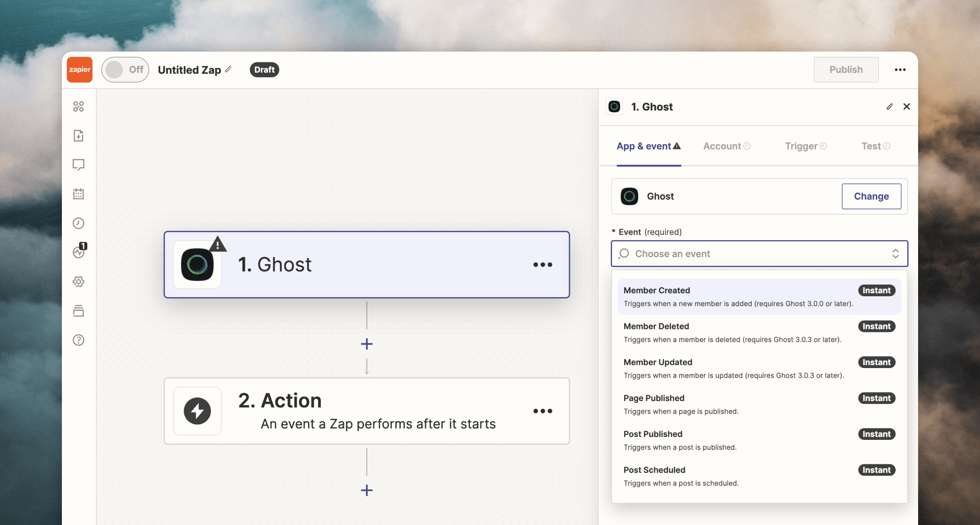The height and width of the screenshot is (525, 980).
Task: Select the Page Published event
Action: point(759,405)
